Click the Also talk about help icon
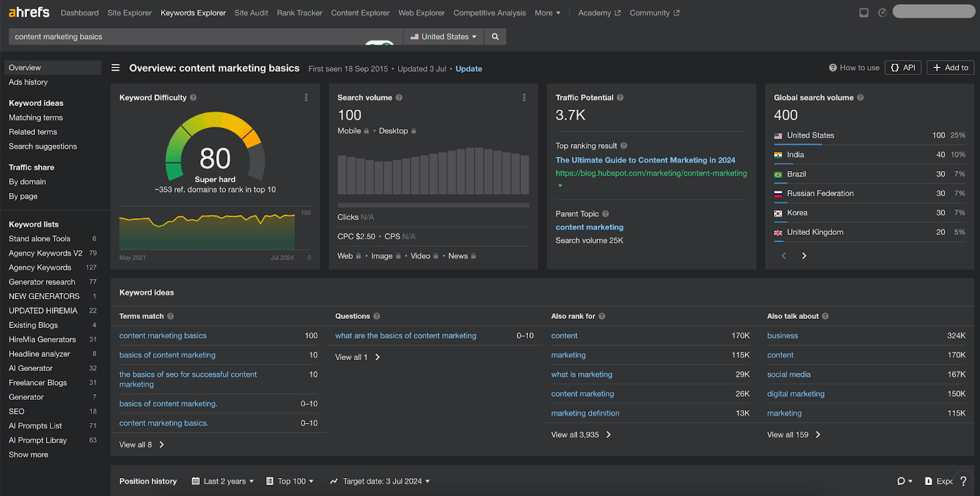The width and height of the screenshot is (980, 496). [x=826, y=316]
